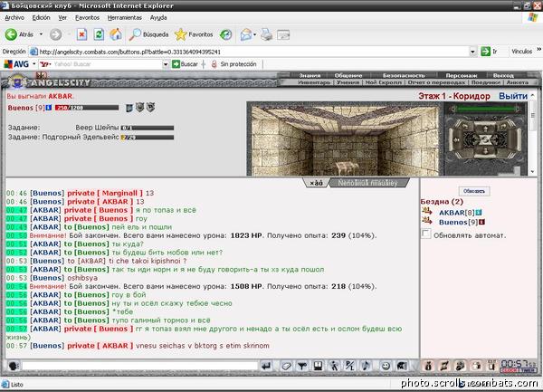This screenshot has height=392, width=543.
Task: Click the Инвентарь submenu link
Action: tap(314, 82)
